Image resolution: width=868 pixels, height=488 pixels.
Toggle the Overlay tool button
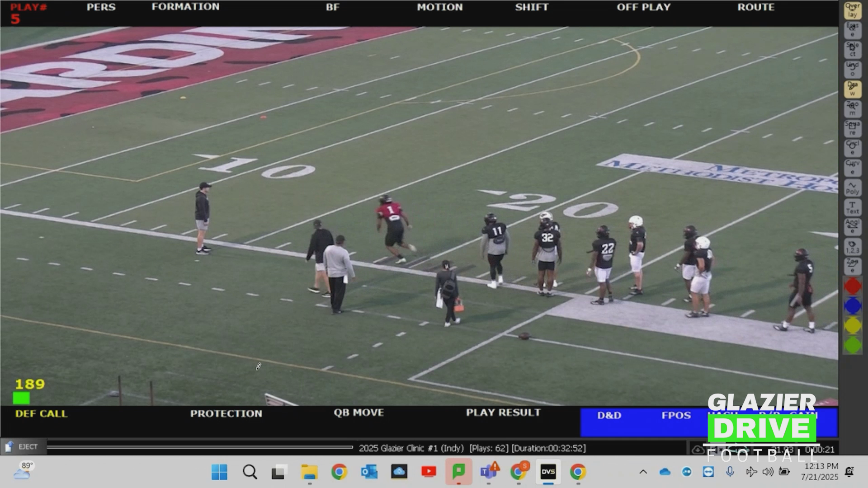(852, 10)
